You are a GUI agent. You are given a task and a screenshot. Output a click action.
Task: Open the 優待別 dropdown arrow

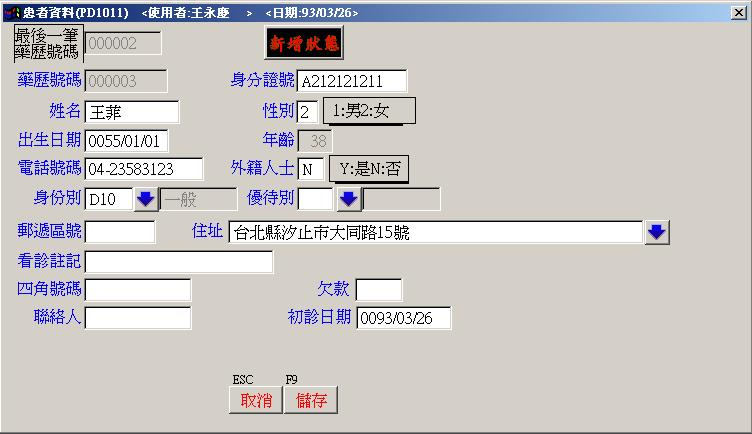[348, 199]
